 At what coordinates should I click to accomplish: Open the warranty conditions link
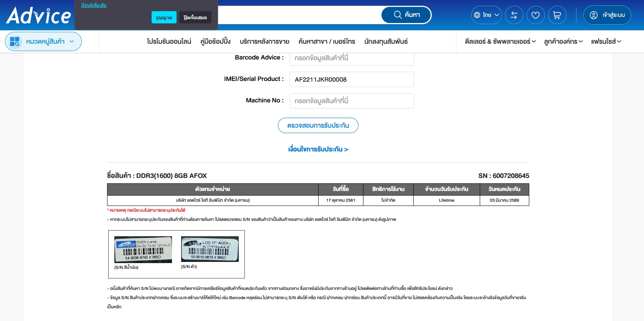[318, 149]
